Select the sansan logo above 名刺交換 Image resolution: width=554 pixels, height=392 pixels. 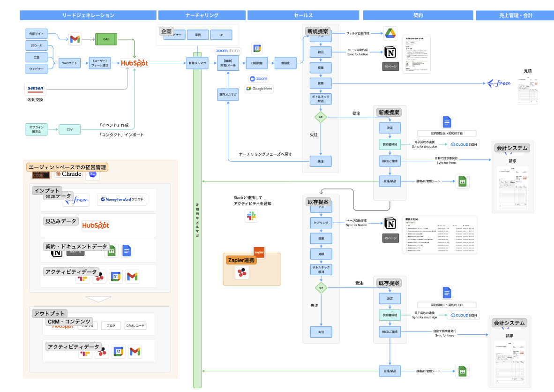coord(35,89)
